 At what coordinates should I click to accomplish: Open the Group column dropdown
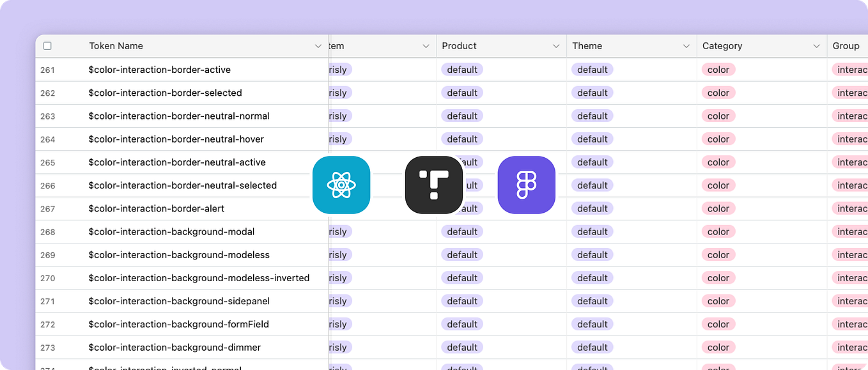point(864,45)
